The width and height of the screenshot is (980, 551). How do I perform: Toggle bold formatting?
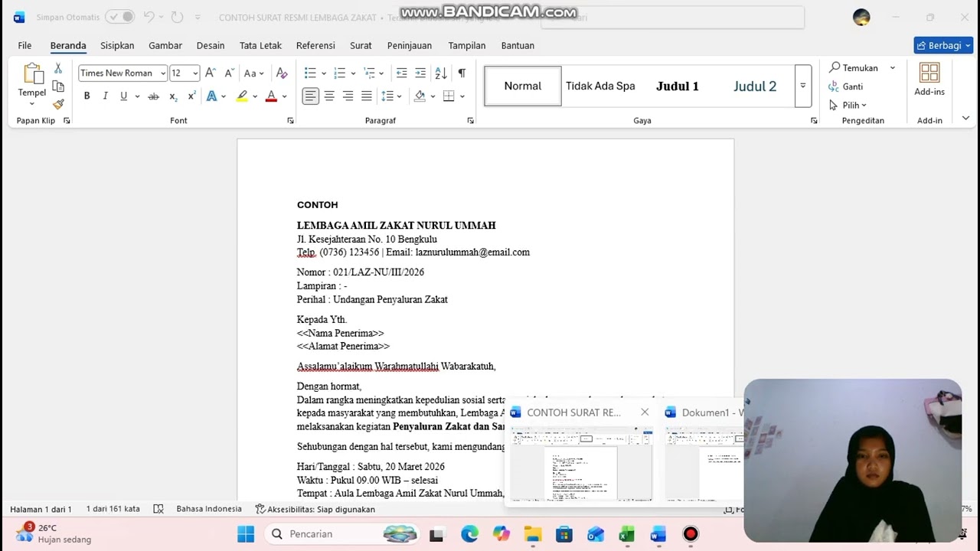pyautogui.click(x=87, y=96)
